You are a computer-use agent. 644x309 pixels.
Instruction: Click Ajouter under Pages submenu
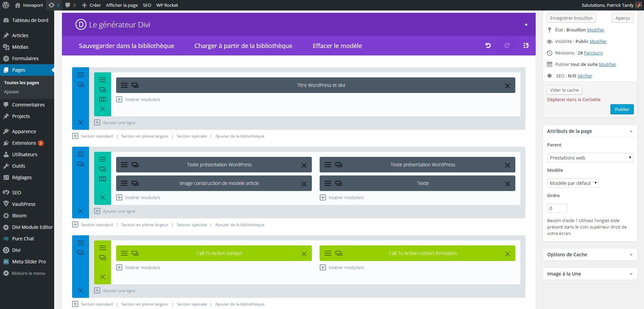click(12, 92)
